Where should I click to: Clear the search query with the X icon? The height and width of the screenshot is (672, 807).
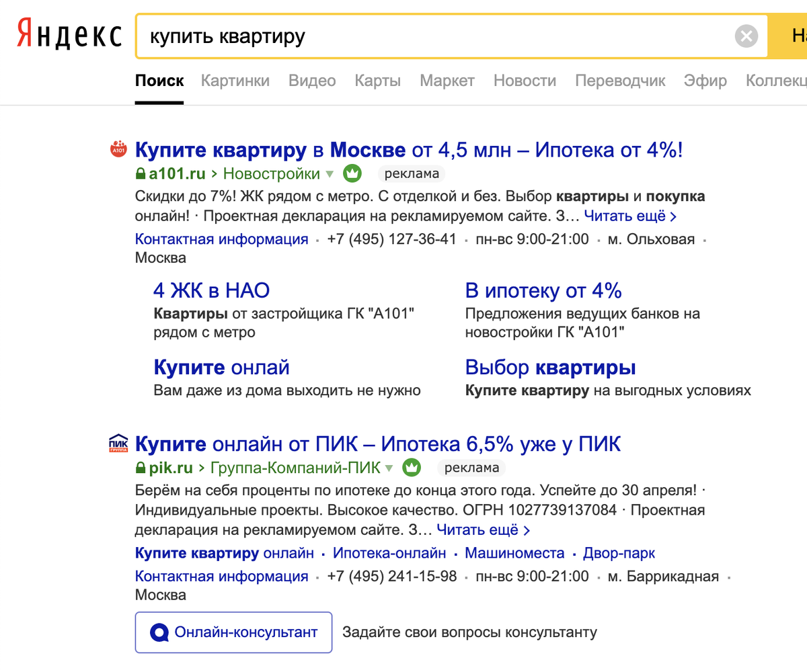point(746,36)
